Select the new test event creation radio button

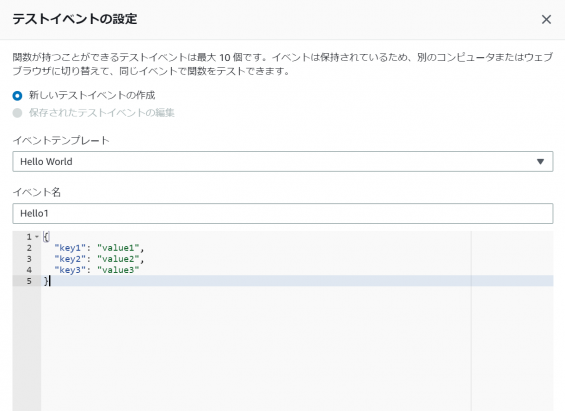pyautogui.click(x=17, y=95)
